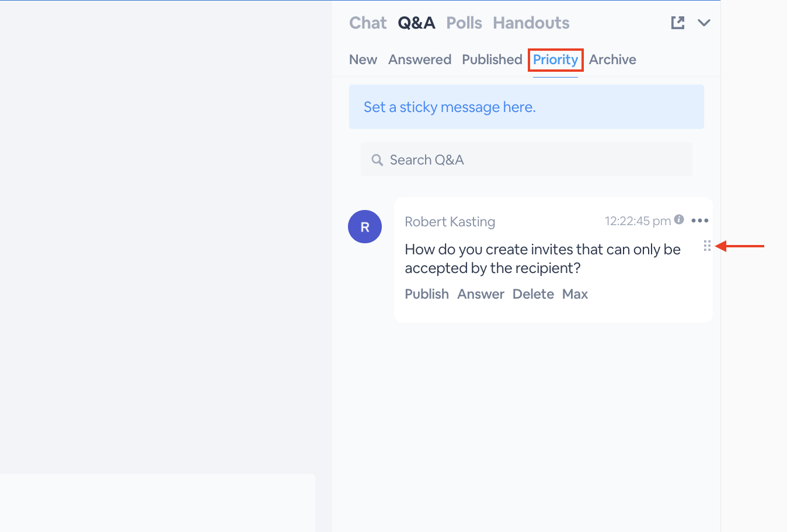The image size is (787, 532).
Task: Open the Archive filter
Action: click(612, 60)
